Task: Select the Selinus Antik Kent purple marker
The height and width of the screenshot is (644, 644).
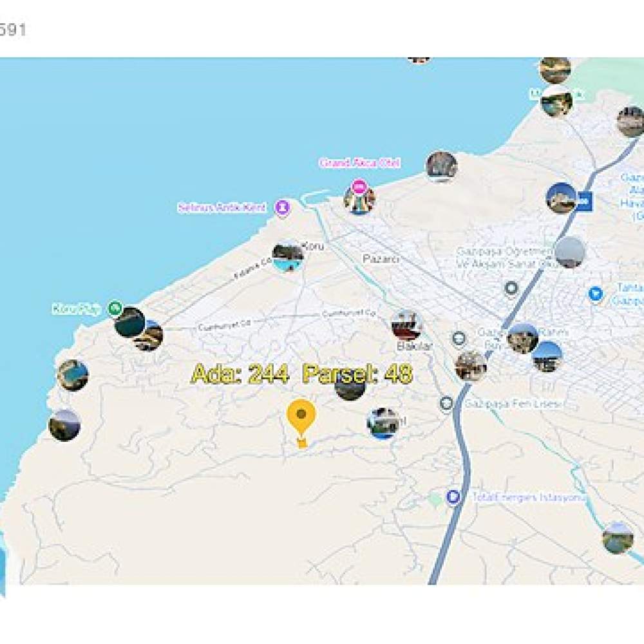Action: click(283, 208)
